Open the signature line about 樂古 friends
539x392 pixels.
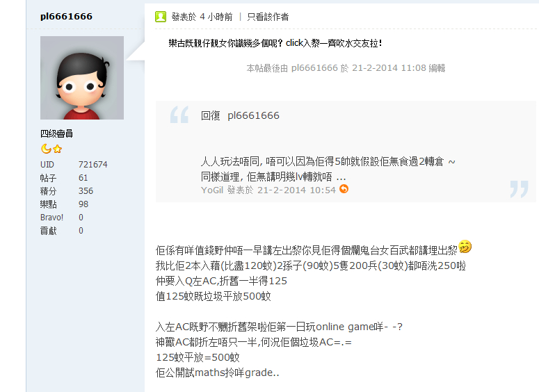click(x=275, y=43)
